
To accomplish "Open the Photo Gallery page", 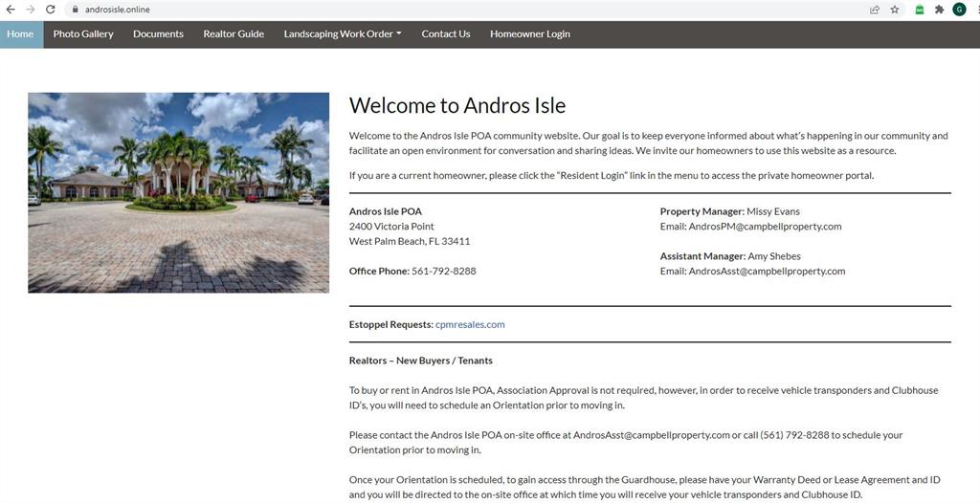I will (83, 33).
